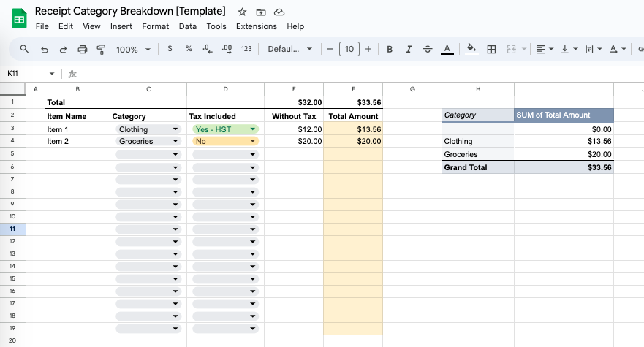Select the pivot Groceries label cell
The image size is (644, 347).
(x=477, y=154)
